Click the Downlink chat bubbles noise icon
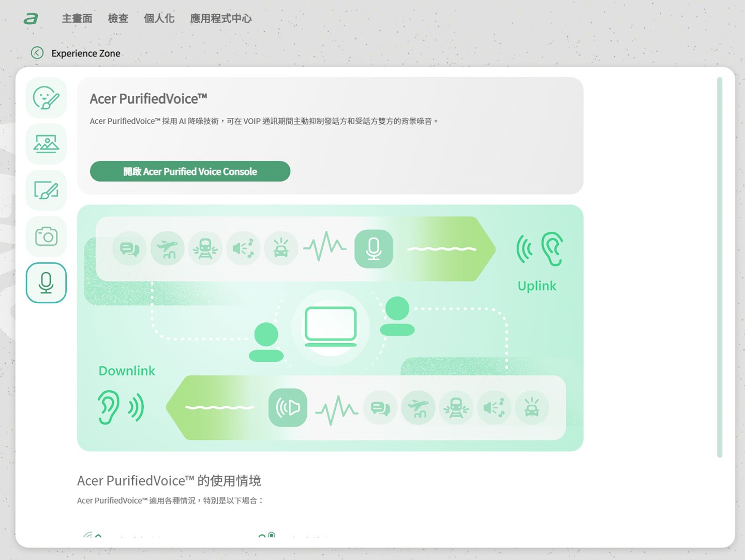The height and width of the screenshot is (560, 745). (380, 408)
